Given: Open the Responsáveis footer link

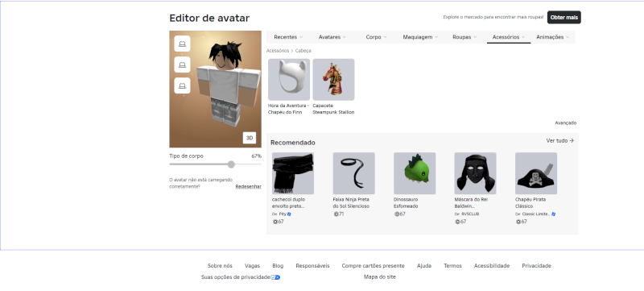Looking at the screenshot, I should coord(312,266).
